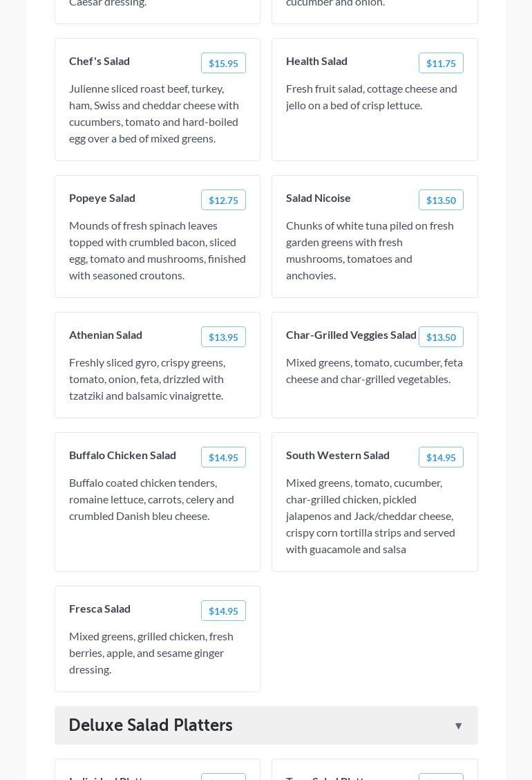This screenshot has width=532, height=780.
Task: Choose the Fresca Salad $14.95 price
Action: click(223, 611)
